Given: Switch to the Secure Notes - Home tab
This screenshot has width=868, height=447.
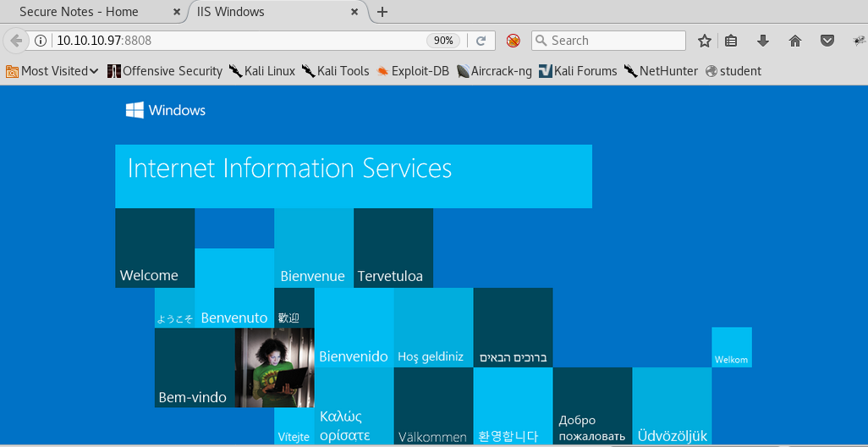Looking at the screenshot, I should 79,12.
